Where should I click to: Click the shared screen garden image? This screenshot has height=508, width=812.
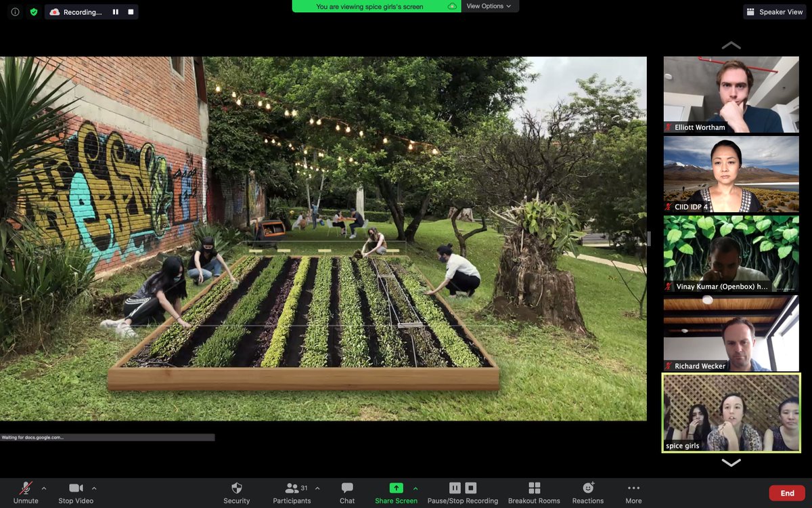coord(323,238)
